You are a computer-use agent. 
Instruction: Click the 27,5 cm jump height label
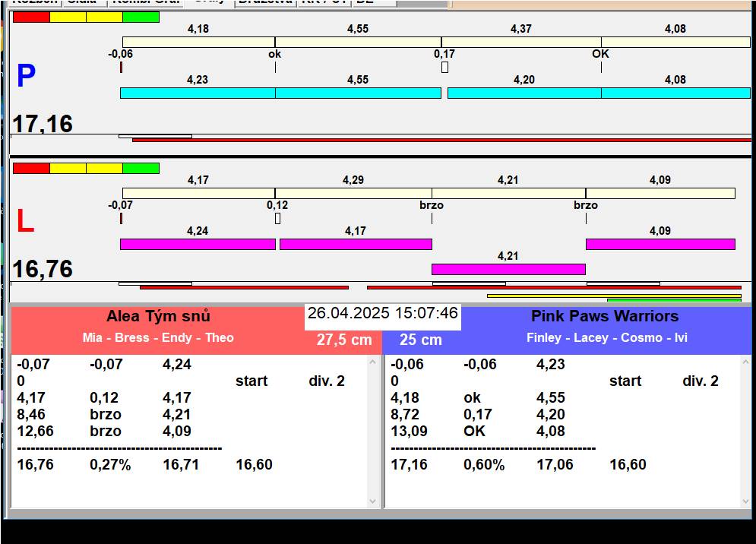[343, 340]
